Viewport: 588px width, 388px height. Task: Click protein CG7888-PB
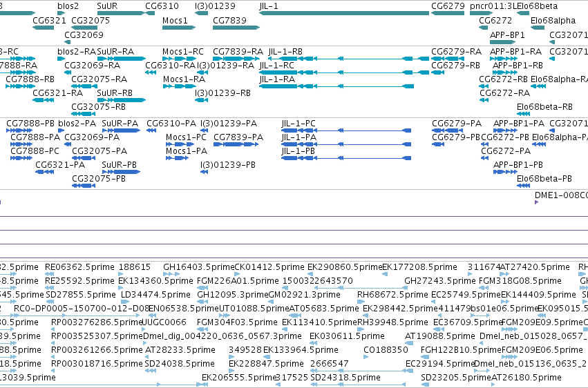coord(30,123)
